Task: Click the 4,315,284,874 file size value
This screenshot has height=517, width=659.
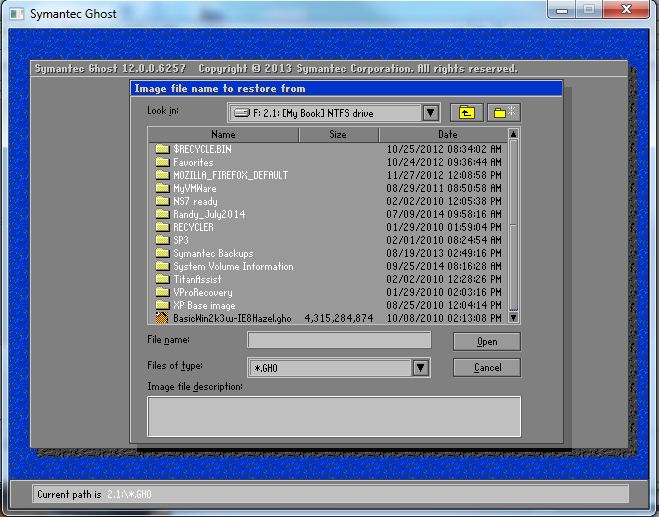Action: click(339, 318)
